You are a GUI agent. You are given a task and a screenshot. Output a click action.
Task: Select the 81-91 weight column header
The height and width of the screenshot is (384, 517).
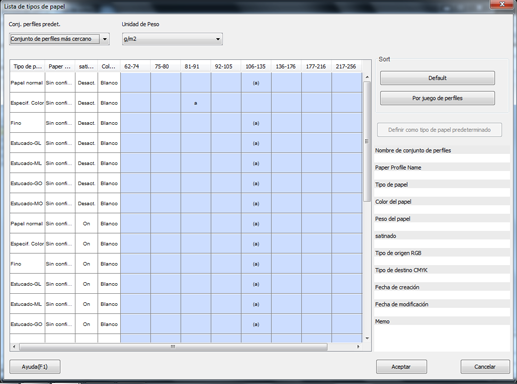(x=196, y=67)
